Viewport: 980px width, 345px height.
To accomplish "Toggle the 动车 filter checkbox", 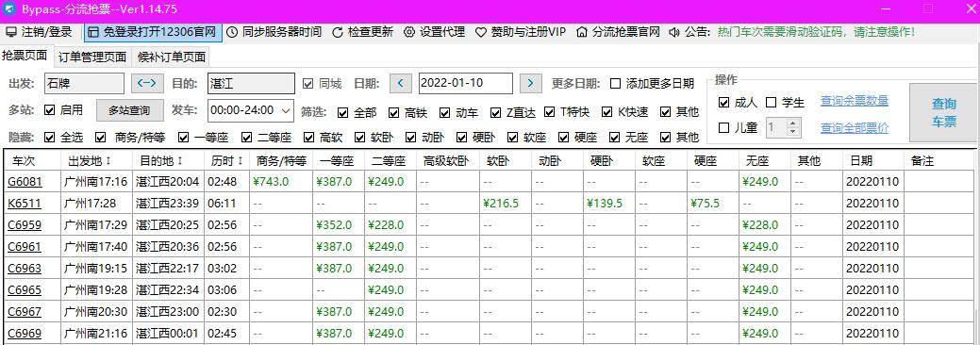I will coord(445,113).
